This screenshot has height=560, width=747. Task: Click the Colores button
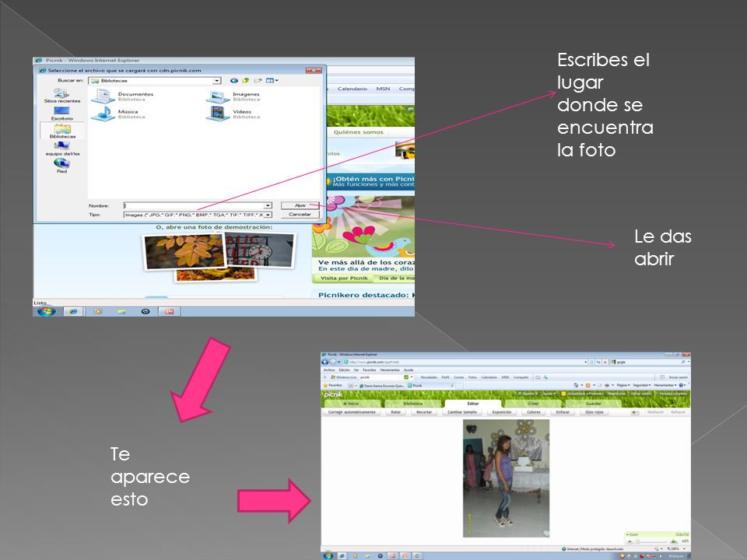(x=534, y=412)
